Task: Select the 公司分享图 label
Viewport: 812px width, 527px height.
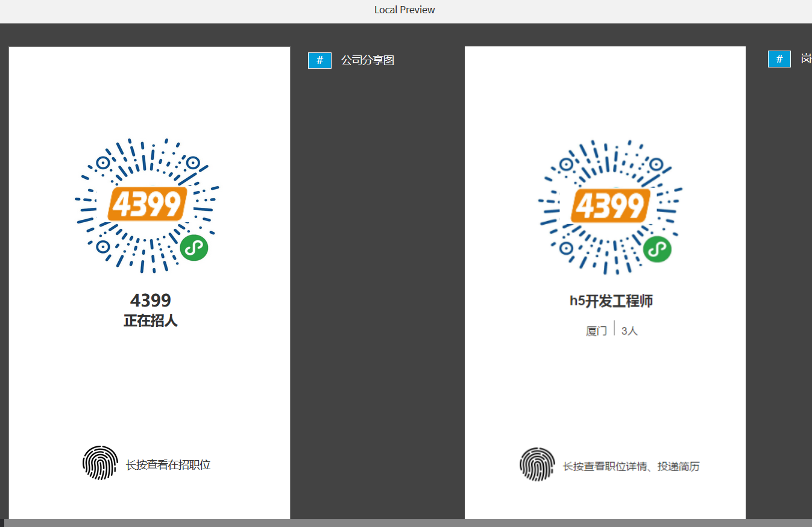Action: 368,60
